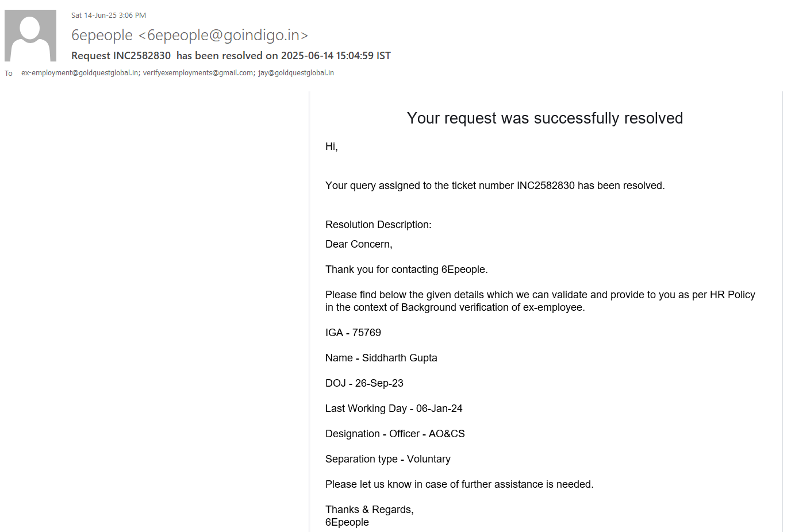The width and height of the screenshot is (795, 532).
Task: Click sender address 6epeople@goindigo.in
Action: click(x=224, y=35)
